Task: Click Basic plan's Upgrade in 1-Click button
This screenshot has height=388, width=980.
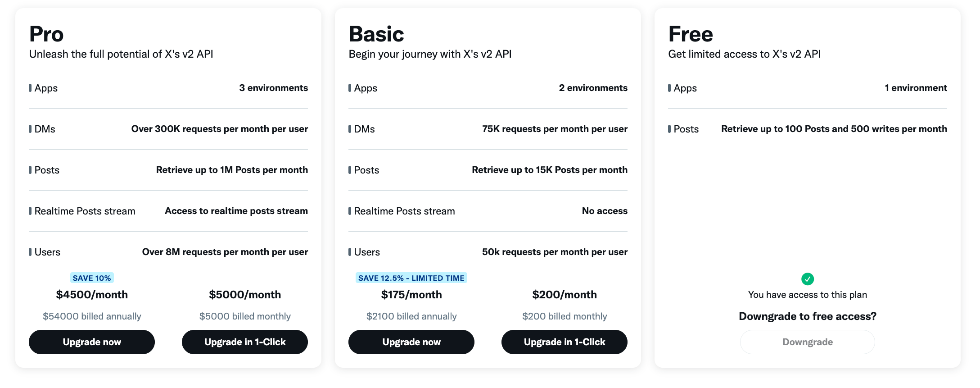Action: click(x=565, y=342)
